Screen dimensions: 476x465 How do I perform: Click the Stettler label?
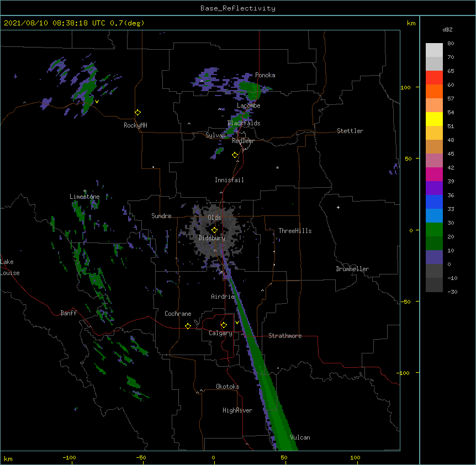coord(350,131)
